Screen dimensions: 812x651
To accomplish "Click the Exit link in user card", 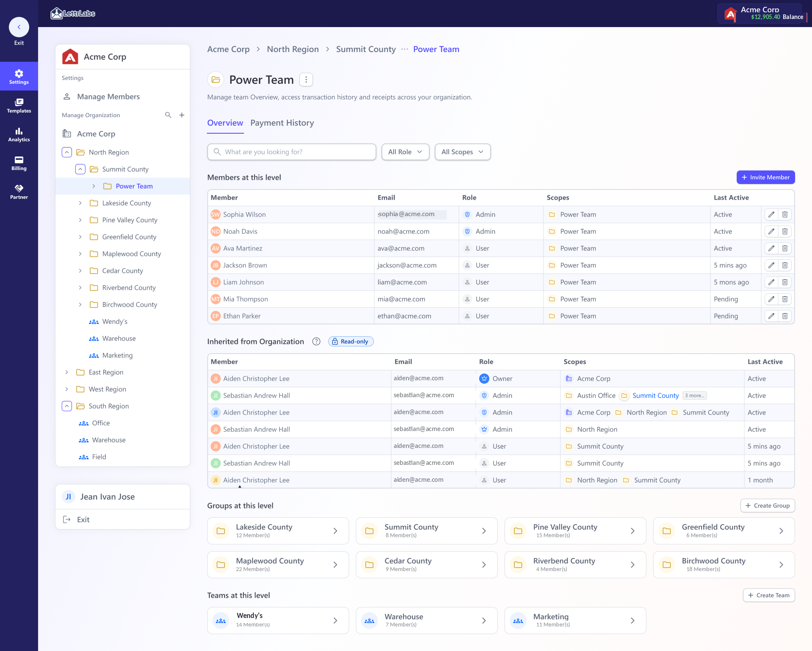I will [83, 519].
